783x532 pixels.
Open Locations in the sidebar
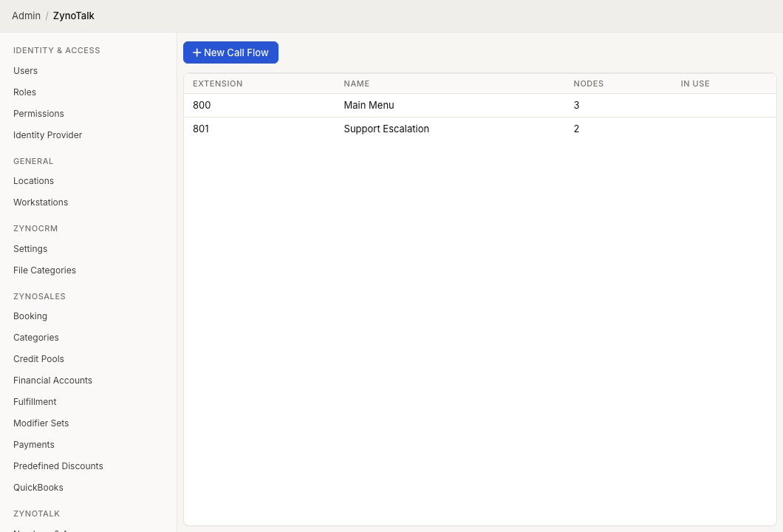(33, 181)
